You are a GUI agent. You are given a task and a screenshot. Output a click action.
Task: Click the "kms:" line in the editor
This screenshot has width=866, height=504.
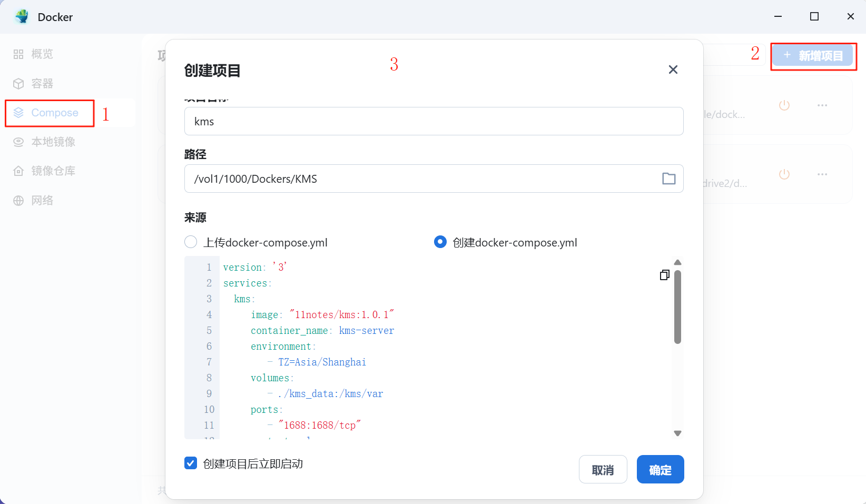pyautogui.click(x=244, y=299)
